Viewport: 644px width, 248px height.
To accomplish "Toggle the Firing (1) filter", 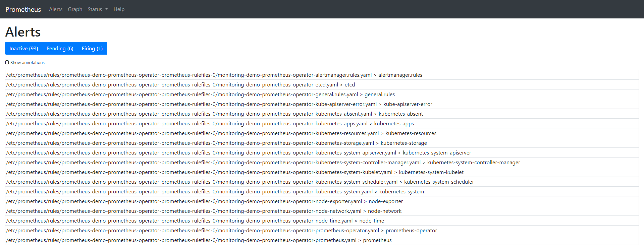I will tap(92, 48).
